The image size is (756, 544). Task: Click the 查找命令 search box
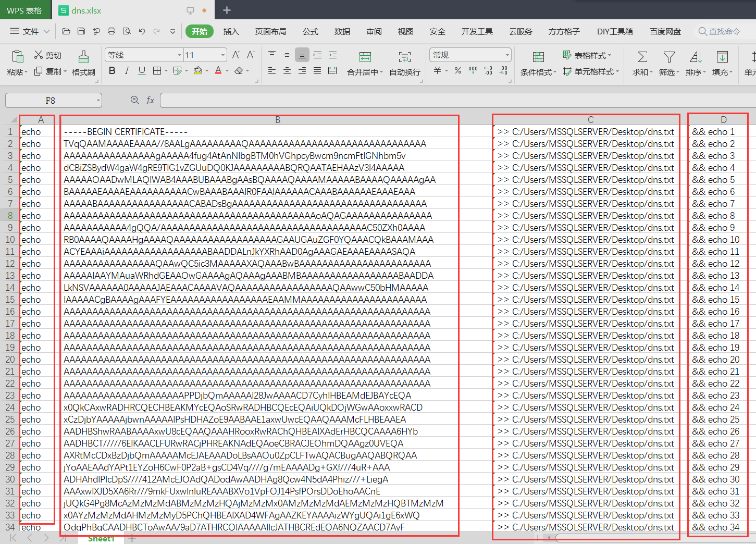(725, 31)
